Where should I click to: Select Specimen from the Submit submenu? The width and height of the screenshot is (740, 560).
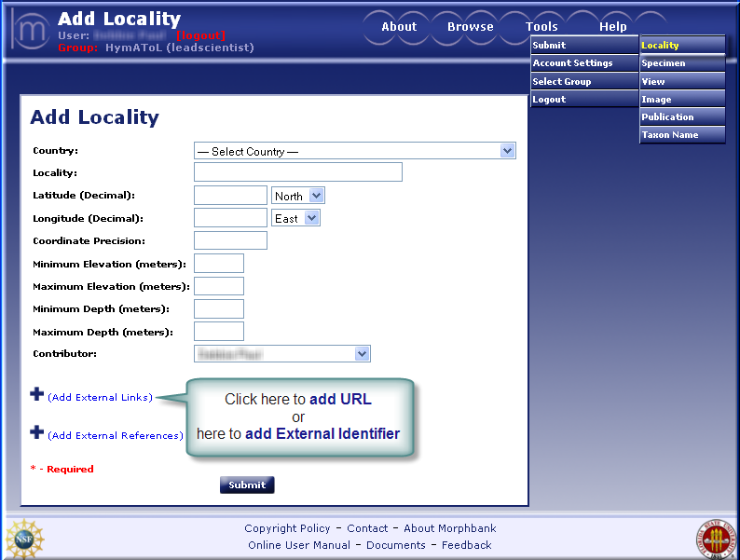tap(681, 63)
